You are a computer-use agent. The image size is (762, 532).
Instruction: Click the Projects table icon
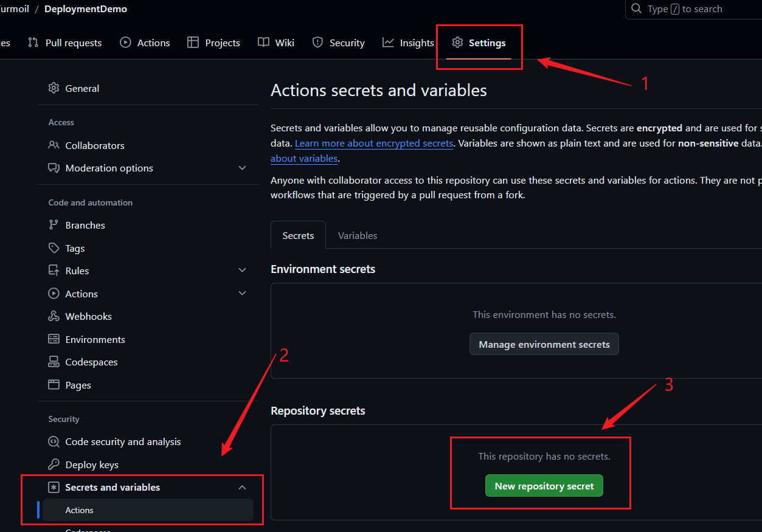193,43
